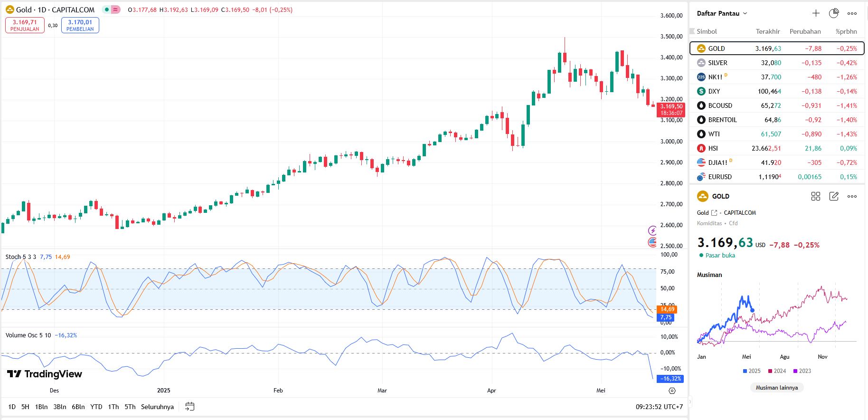Screen dimensions: 868x420
Task: Click the PEMBELIAN buy button
Action: 80,25
